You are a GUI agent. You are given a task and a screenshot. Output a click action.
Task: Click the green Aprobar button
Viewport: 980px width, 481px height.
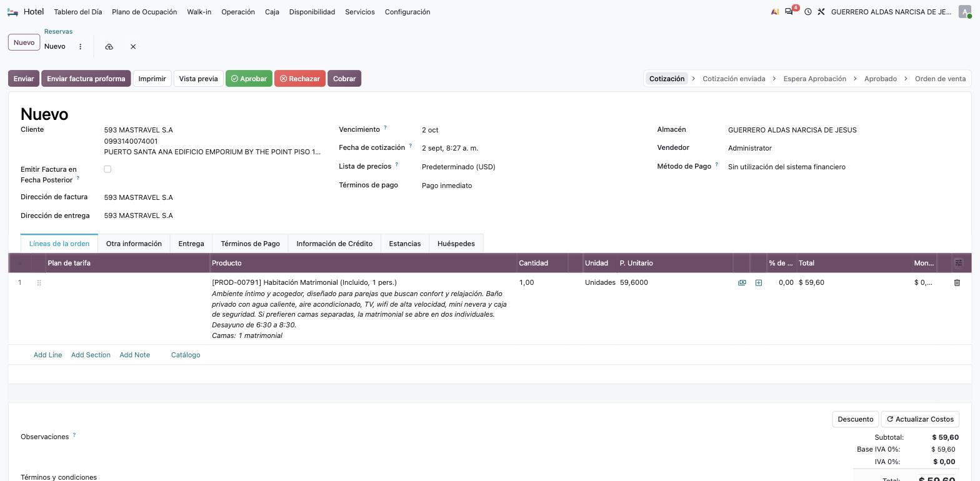click(249, 79)
